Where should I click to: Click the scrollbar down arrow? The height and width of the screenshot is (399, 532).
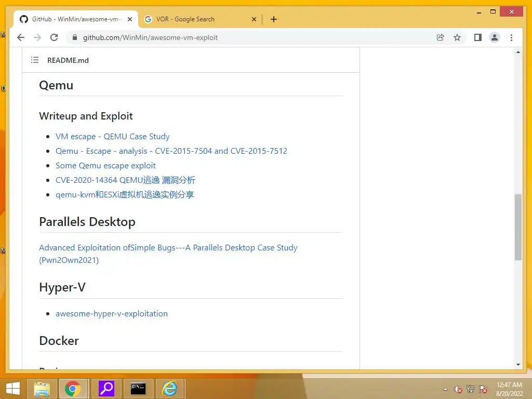click(x=518, y=365)
